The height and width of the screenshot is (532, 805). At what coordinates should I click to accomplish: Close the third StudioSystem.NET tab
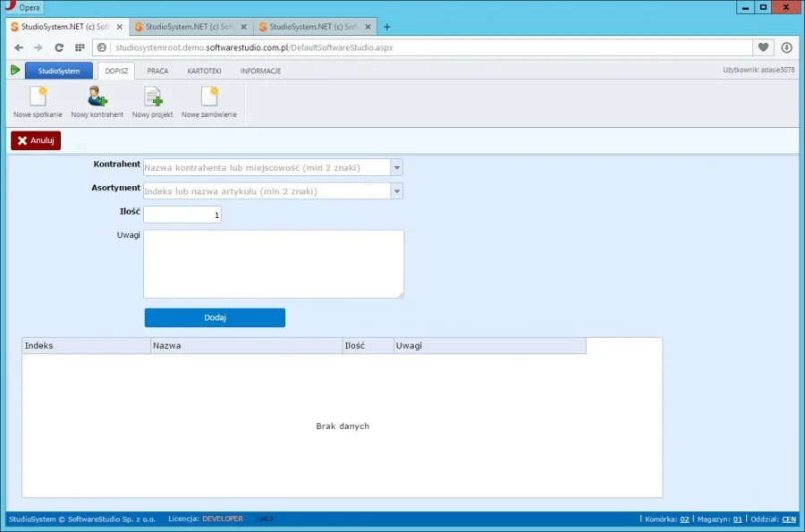[x=368, y=27]
